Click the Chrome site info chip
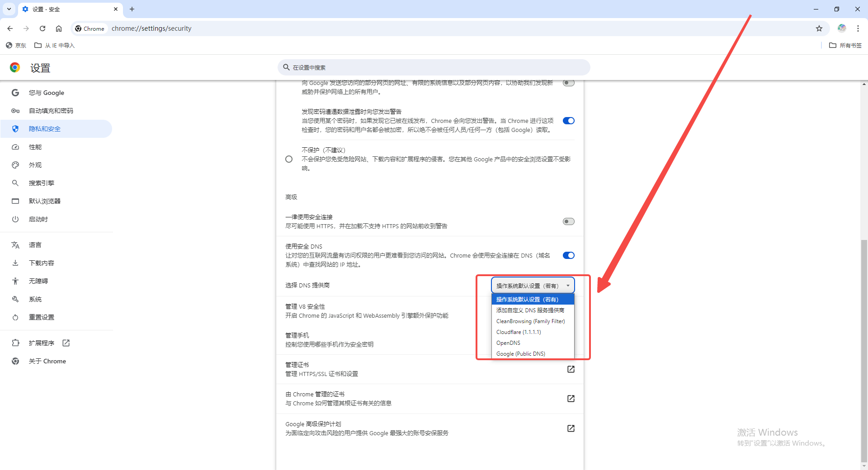 click(90, 28)
